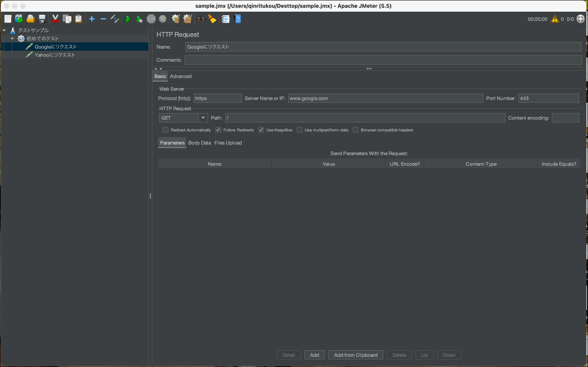Screen dimensions: 588x367
Task: Switch to the Advanced tab
Action: click(x=181, y=76)
